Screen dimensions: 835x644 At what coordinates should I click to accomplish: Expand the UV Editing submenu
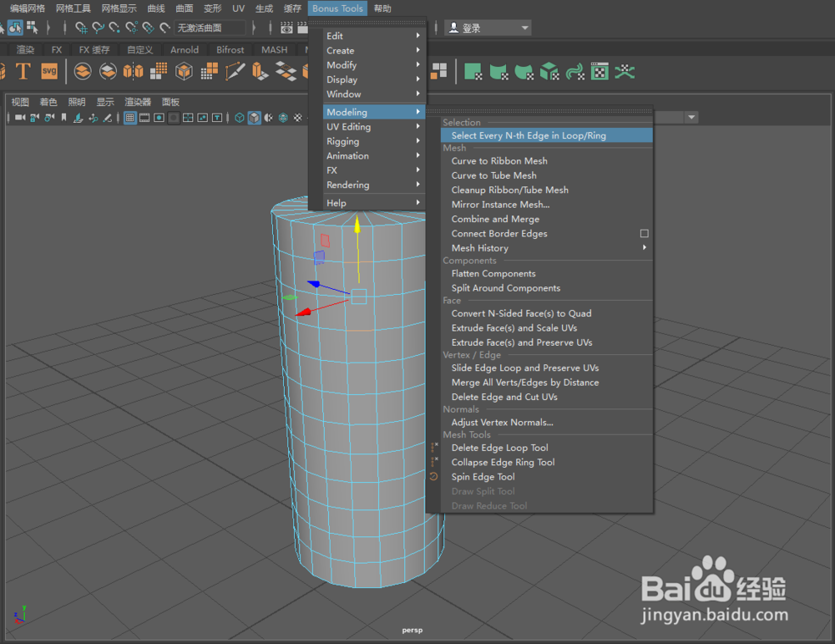(x=374, y=127)
